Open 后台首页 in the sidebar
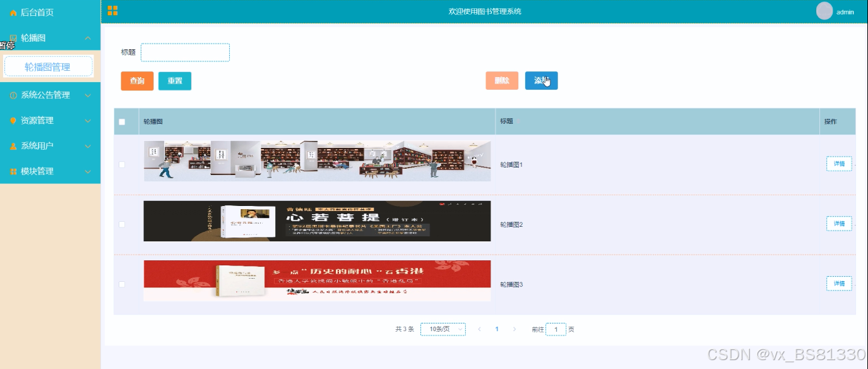This screenshot has width=868, height=369. point(51,13)
